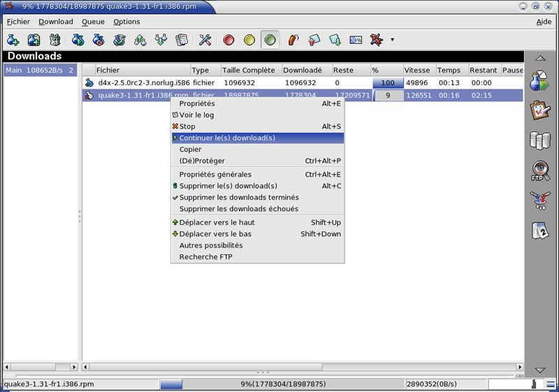Open the white cylinders icon in right sidebar
559x392 pixels.
click(x=540, y=140)
